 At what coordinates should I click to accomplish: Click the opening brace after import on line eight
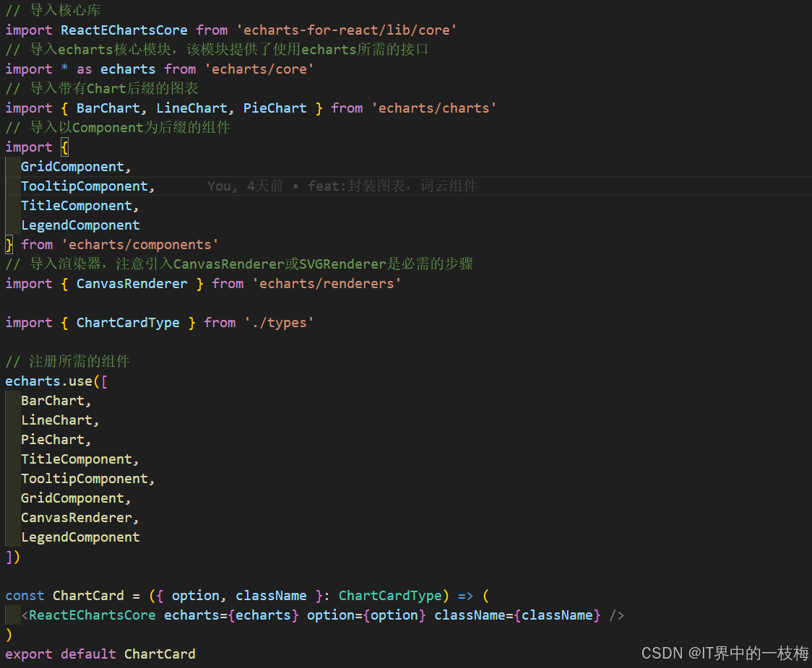click(65, 147)
